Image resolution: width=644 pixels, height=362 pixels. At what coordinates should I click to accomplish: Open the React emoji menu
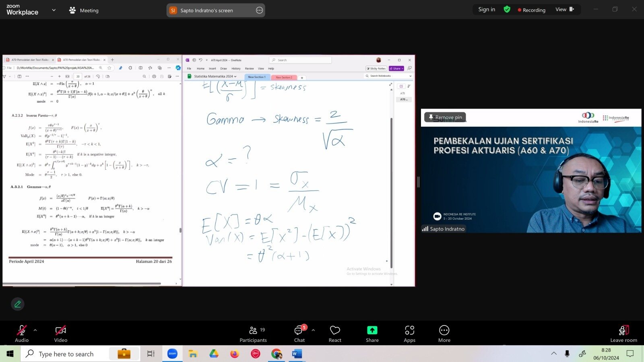(x=335, y=333)
